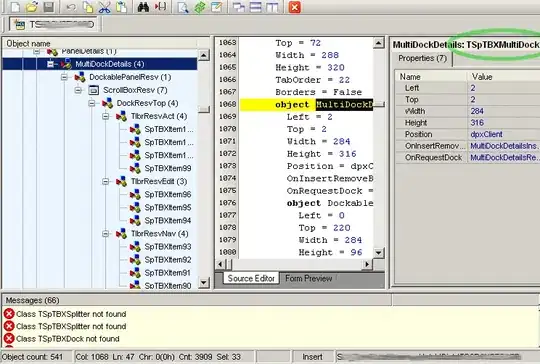Click the source editor horizontal scroll-right arrow
540x364 pixels.
[367, 264]
